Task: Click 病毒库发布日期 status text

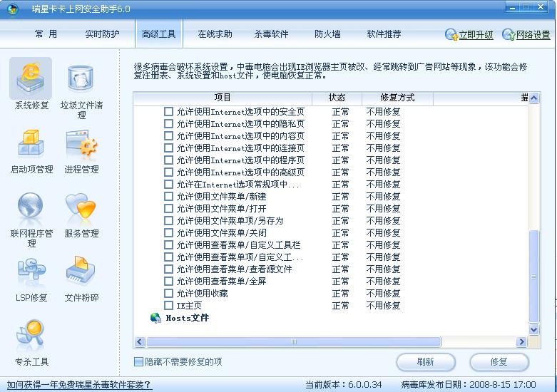Action: (468, 385)
